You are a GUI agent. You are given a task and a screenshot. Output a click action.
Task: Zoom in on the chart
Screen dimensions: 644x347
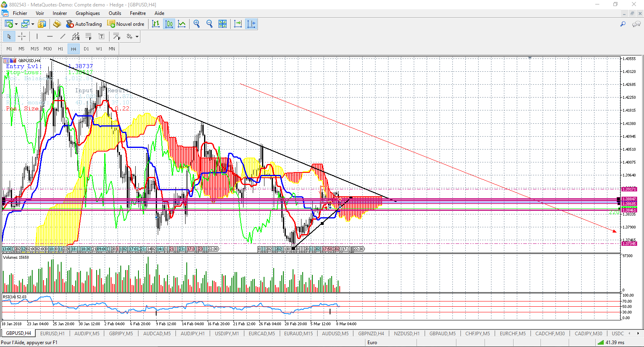click(196, 24)
